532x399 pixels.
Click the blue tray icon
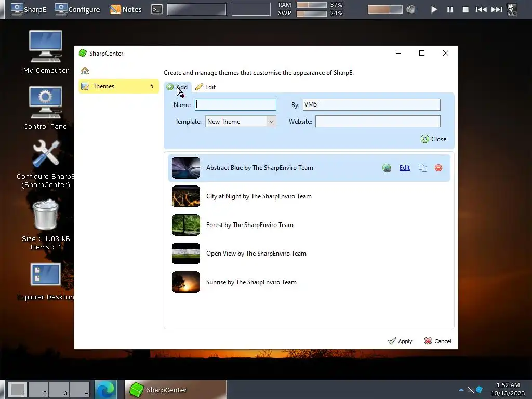pos(480,390)
